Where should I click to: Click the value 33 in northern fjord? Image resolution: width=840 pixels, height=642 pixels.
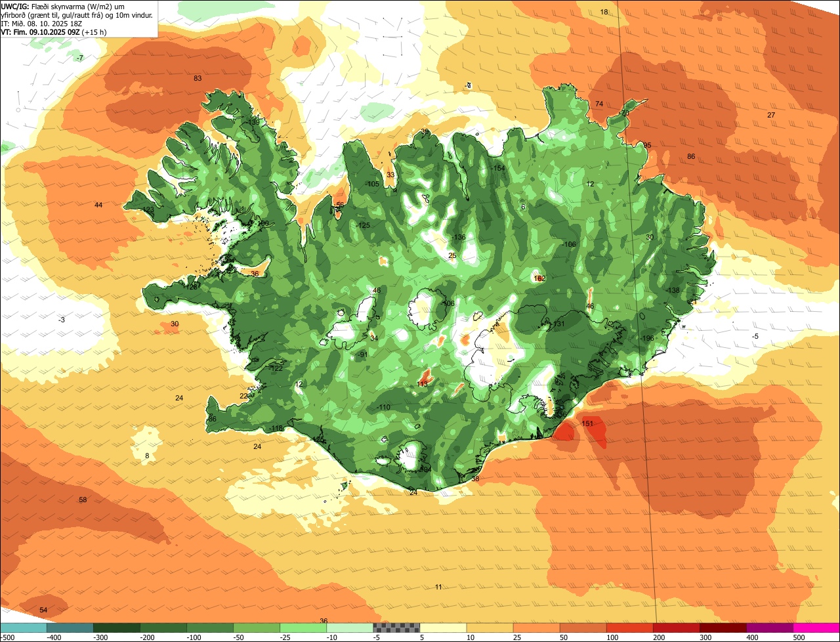pos(390,175)
